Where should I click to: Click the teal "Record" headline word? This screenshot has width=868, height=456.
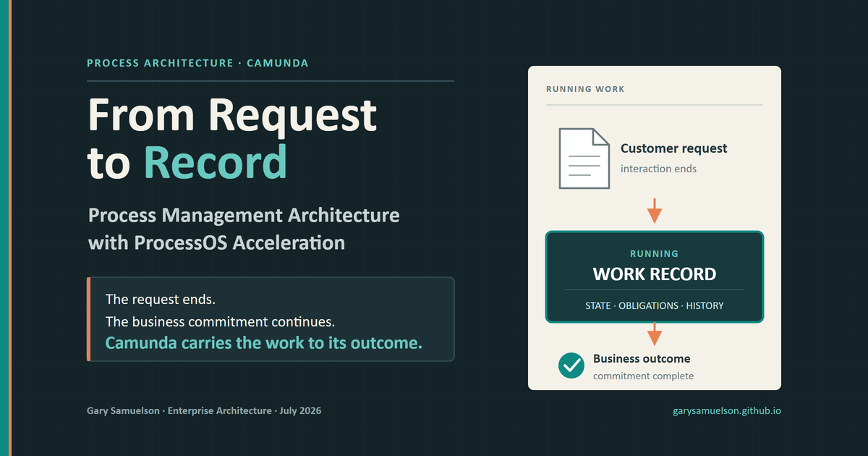coord(216,162)
